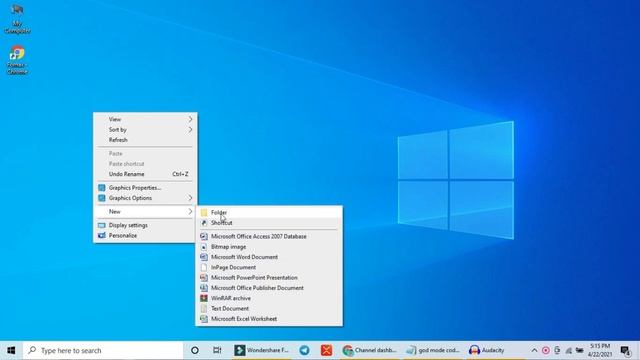Create a new Shortcut
This screenshot has width=640, height=360.
[x=269, y=223]
